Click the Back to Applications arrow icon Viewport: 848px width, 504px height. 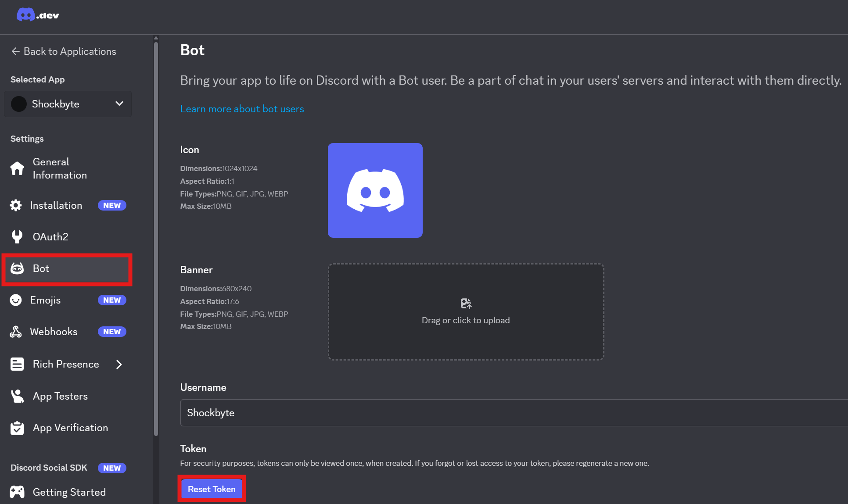(15, 52)
